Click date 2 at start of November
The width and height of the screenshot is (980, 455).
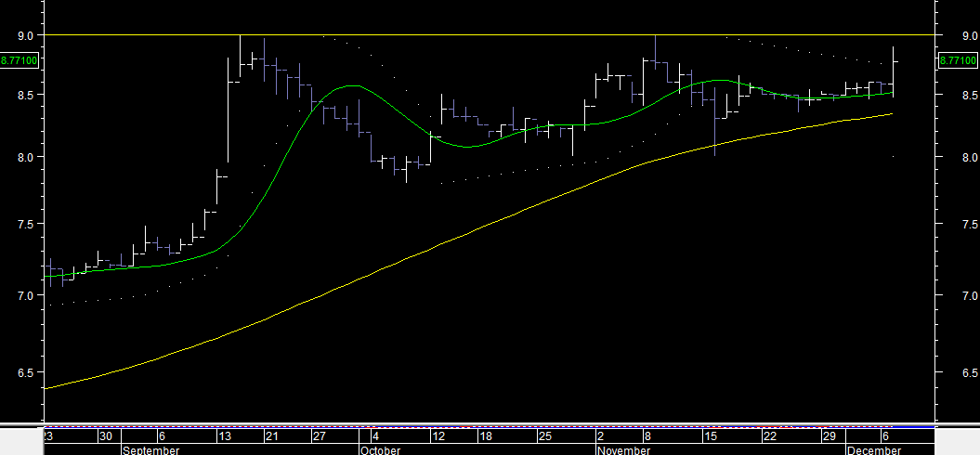tap(601, 435)
